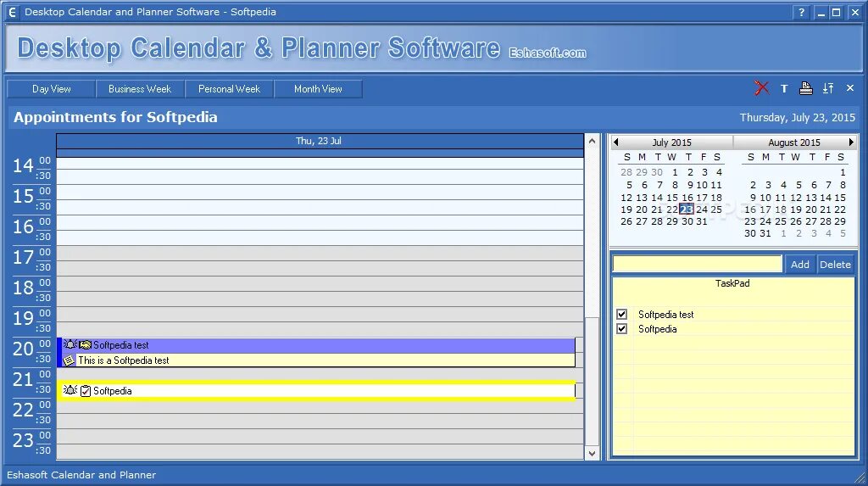Click the bottom-right window resize grip
The width and height of the screenshot is (868, 486).
pos(860,478)
